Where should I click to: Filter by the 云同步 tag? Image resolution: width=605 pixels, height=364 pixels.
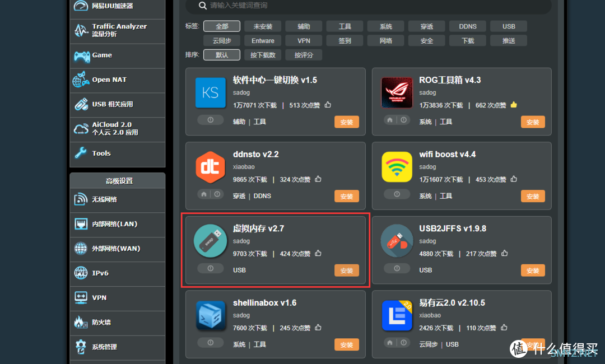(222, 40)
